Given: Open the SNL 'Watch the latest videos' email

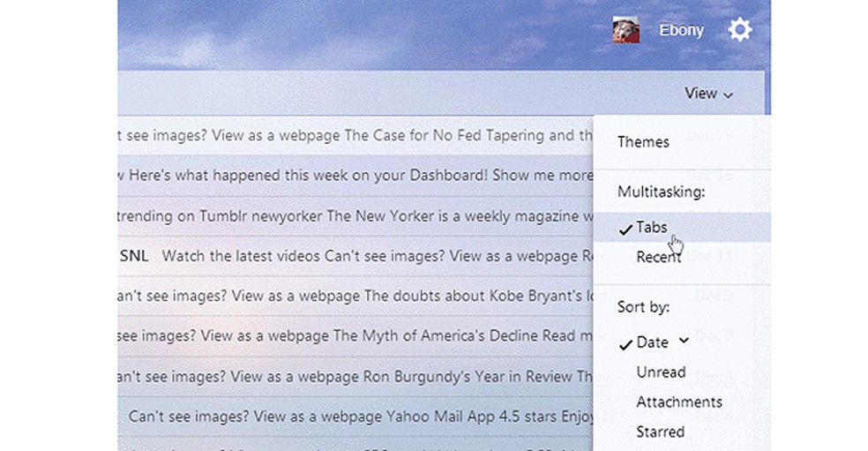Looking at the screenshot, I should 355,256.
